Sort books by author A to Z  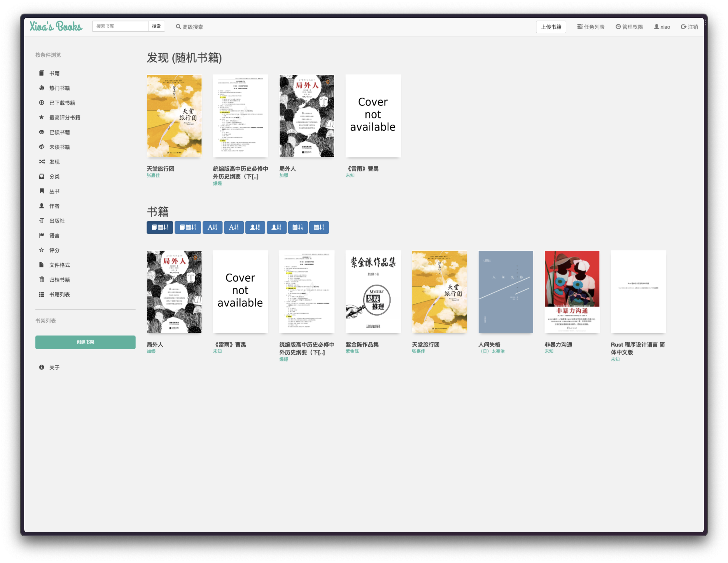tap(255, 227)
